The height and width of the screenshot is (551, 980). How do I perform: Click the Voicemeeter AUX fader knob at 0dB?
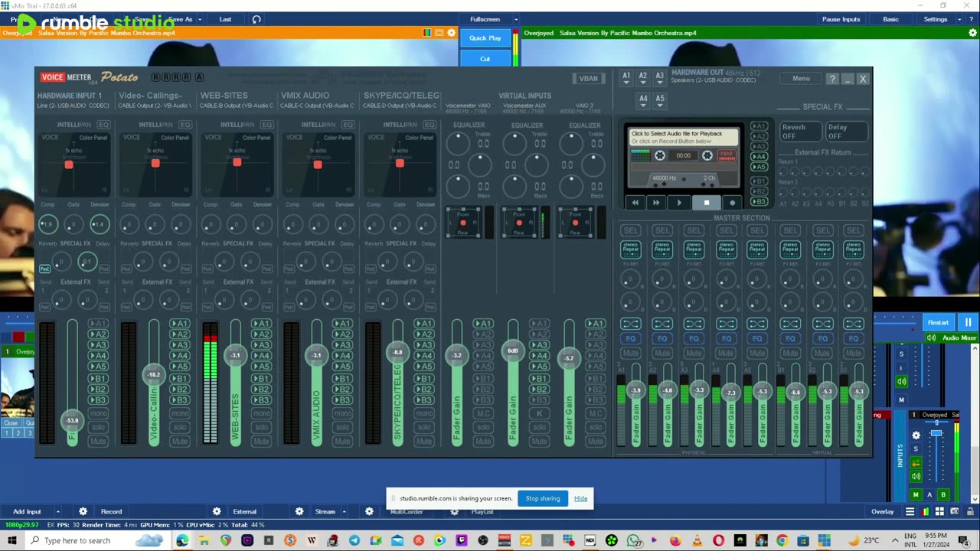click(x=513, y=350)
